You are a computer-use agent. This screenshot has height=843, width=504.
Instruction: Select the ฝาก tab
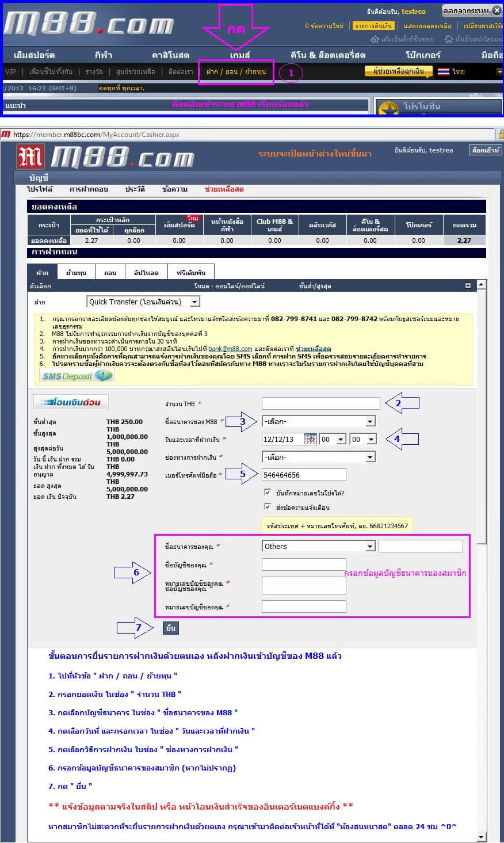click(x=42, y=272)
